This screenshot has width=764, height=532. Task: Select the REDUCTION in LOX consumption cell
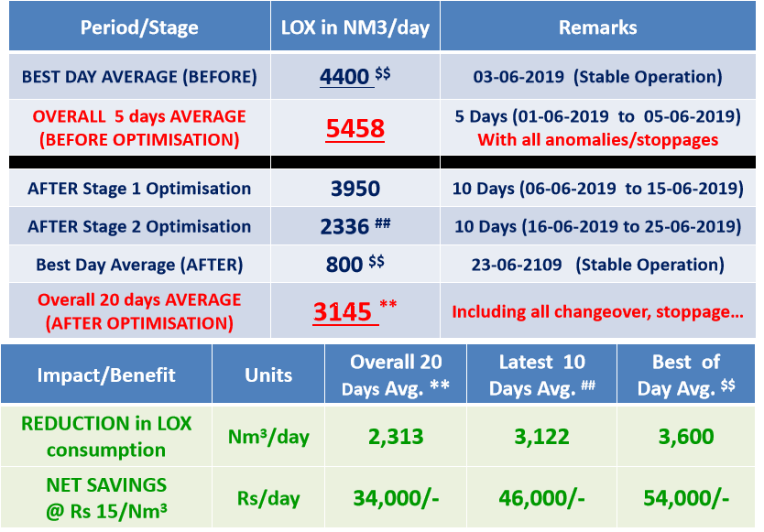tap(106, 437)
